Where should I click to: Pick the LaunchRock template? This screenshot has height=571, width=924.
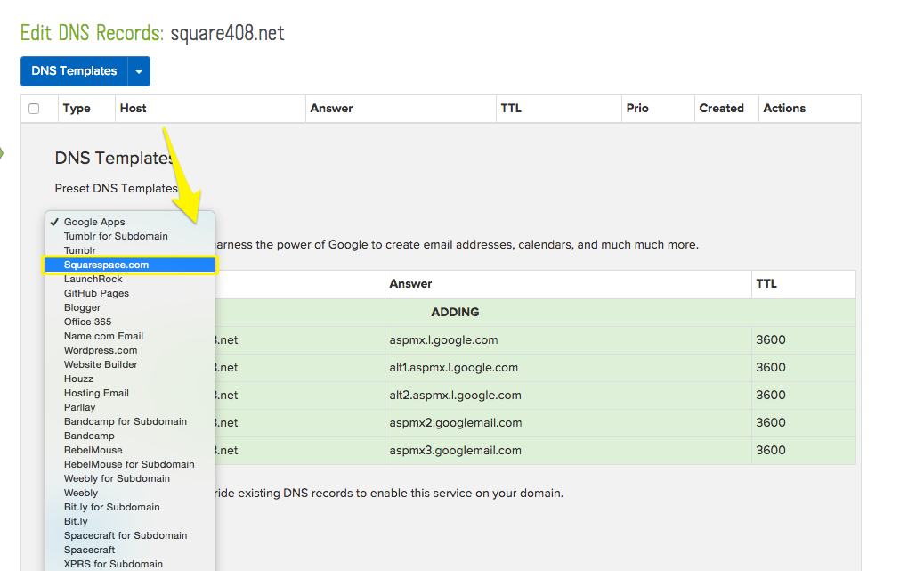[x=93, y=279]
